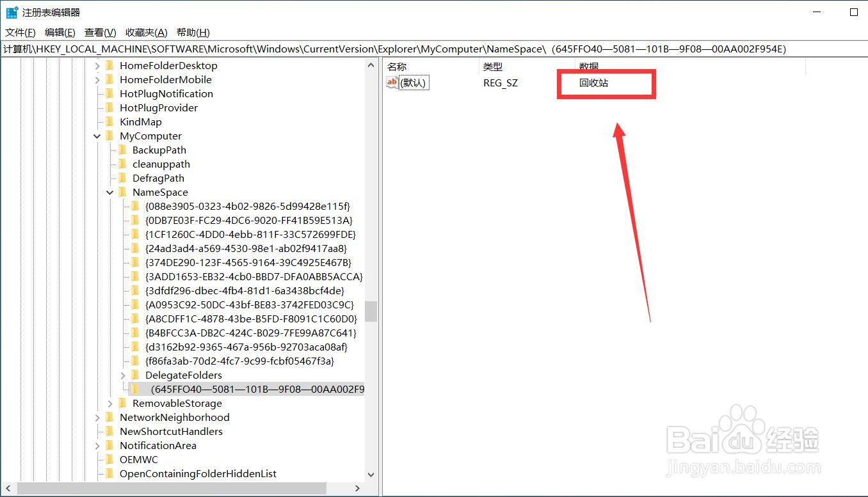The width and height of the screenshot is (868, 497).
Task: Expand the DelegateFolders key
Action: 123,375
